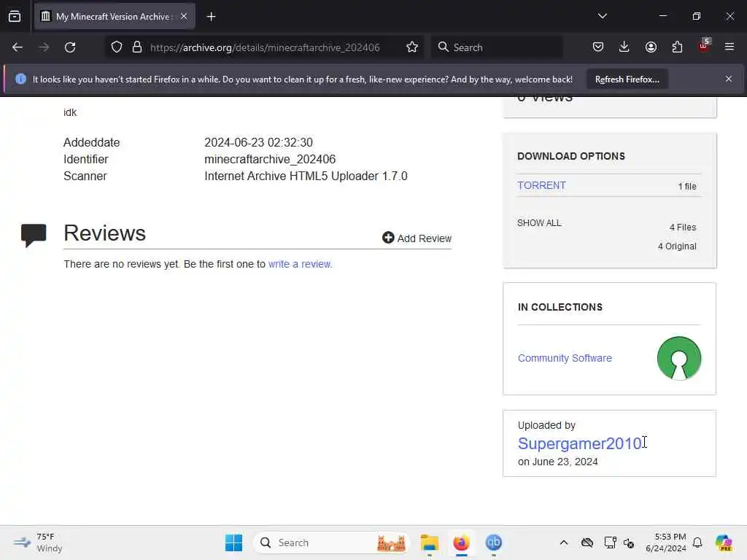
Task: Save page to Pocket
Action: click(598, 47)
